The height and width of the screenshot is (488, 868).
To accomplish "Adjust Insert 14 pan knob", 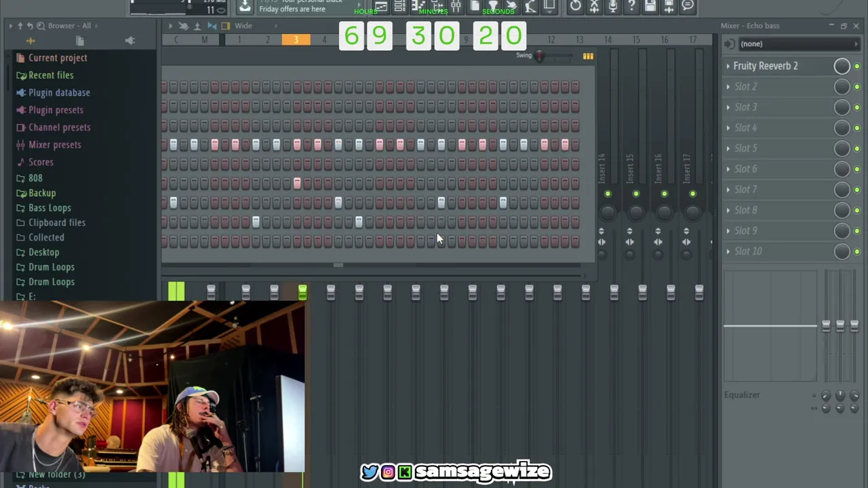I will click(608, 212).
